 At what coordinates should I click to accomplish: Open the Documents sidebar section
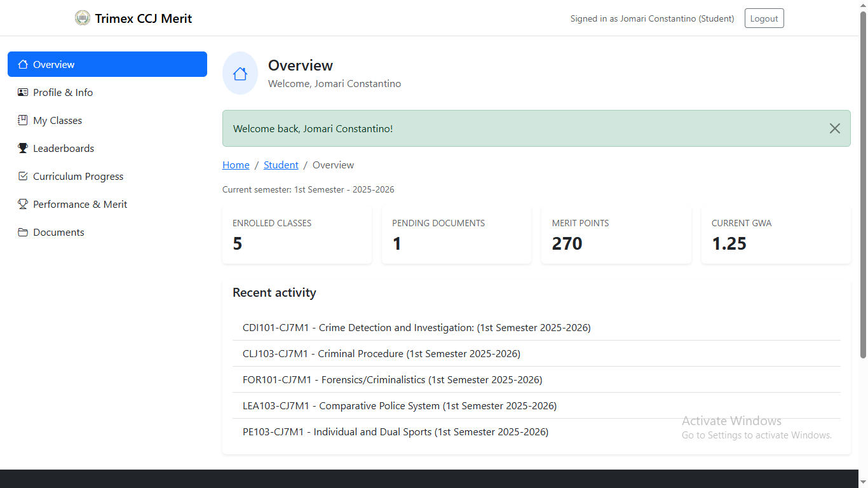click(58, 232)
